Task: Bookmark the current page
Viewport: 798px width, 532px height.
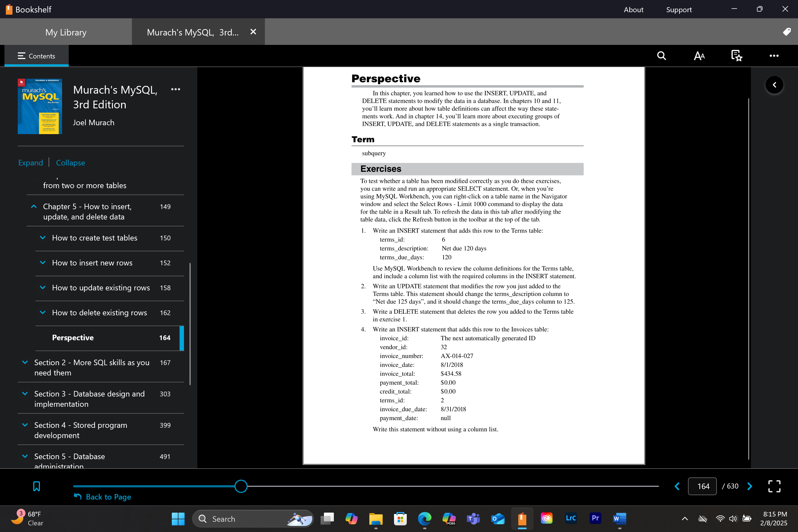Action: (36, 486)
